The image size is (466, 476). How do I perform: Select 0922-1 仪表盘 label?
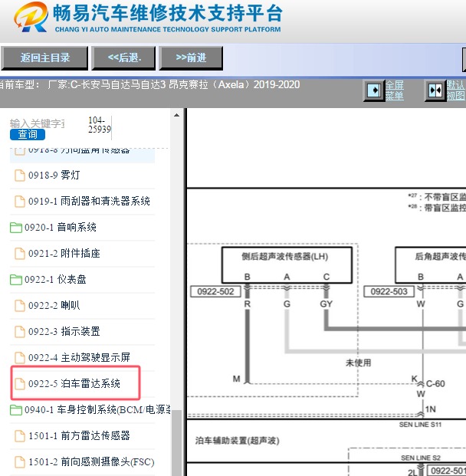tap(55, 279)
